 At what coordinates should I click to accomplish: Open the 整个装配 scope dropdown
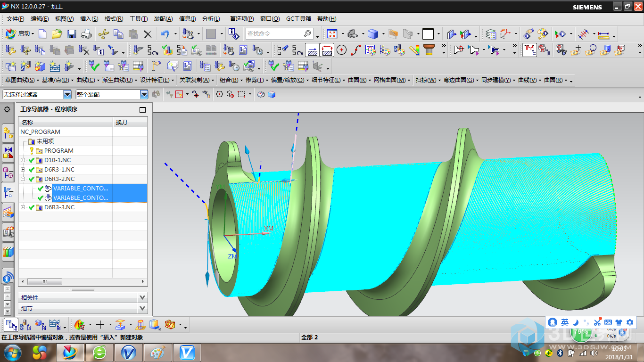(144, 94)
